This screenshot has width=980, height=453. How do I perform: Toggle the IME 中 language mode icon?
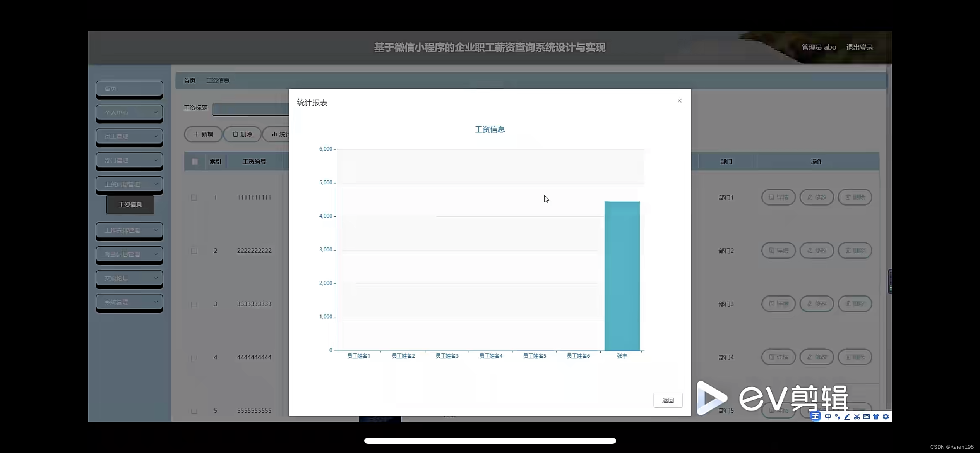click(828, 417)
